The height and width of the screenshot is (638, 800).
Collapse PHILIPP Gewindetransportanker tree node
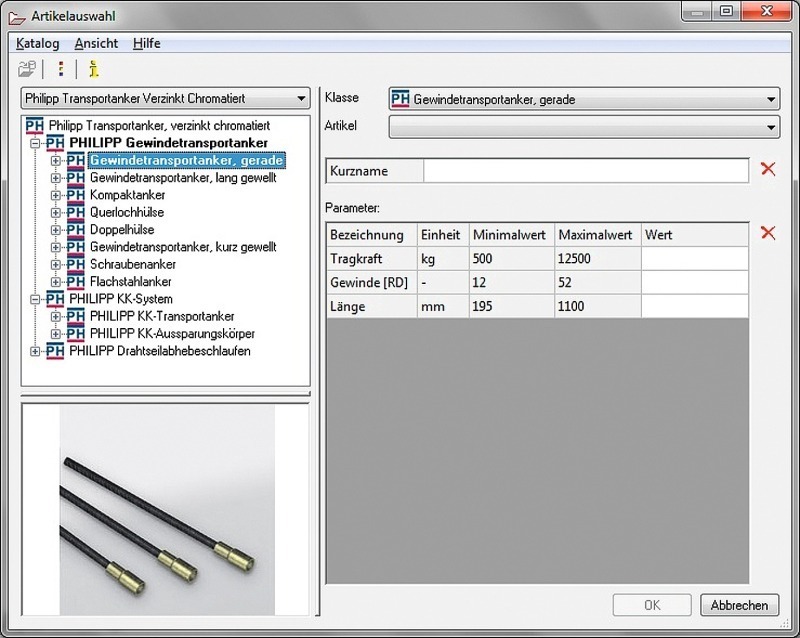click(x=35, y=143)
